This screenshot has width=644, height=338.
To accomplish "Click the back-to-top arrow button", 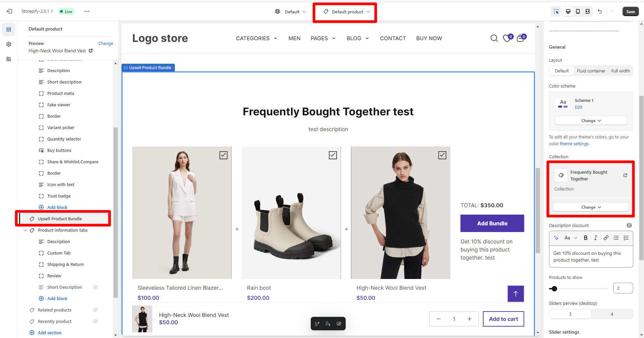I will 516,294.
